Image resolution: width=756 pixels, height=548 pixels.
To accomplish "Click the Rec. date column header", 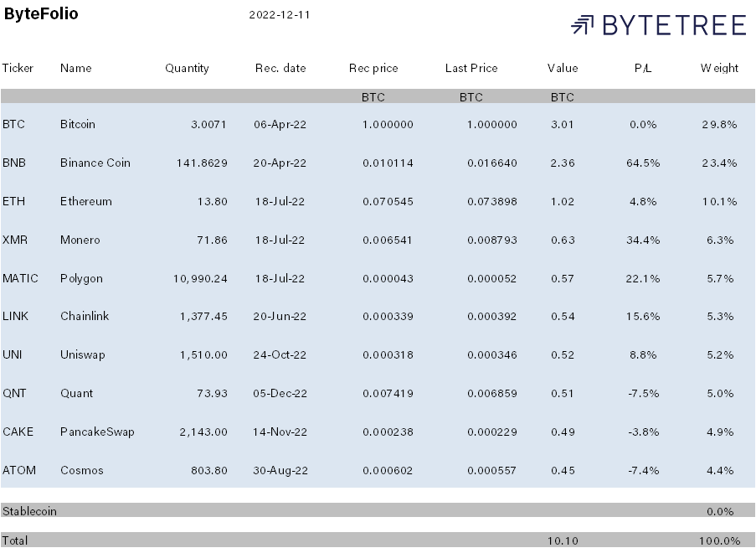I will pos(280,68).
